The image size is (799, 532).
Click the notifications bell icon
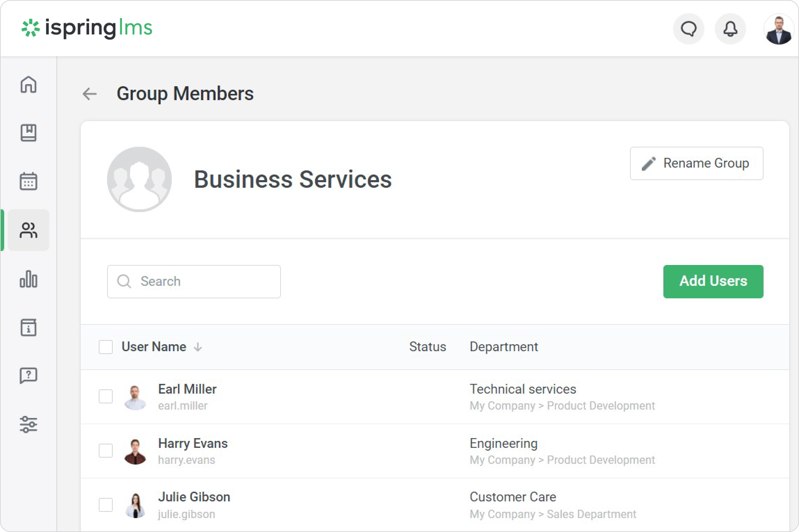coord(730,29)
